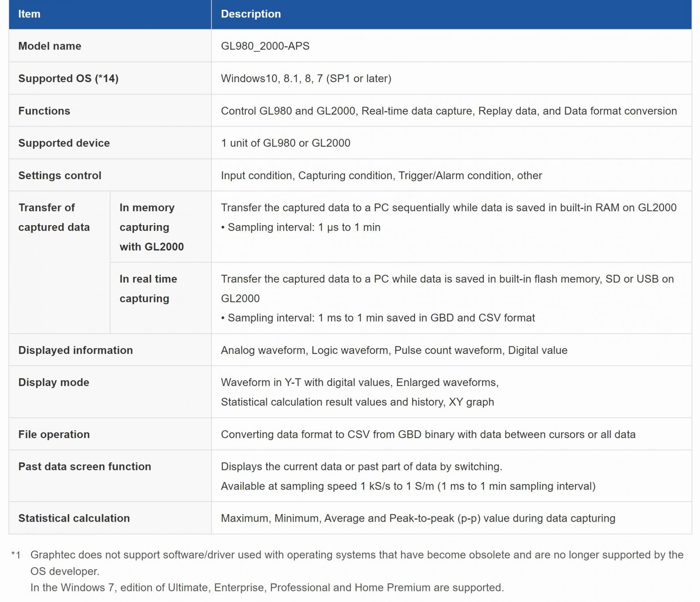Click the "Functions" row label
Image resolution: width=700 pixels, height=602 pixels.
click(44, 111)
